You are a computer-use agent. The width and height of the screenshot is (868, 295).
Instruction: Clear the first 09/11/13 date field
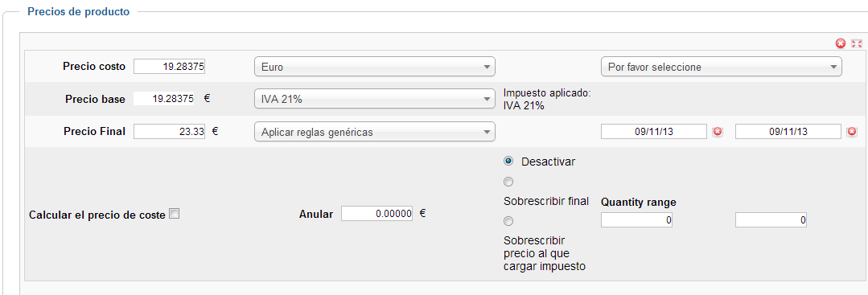(x=718, y=132)
